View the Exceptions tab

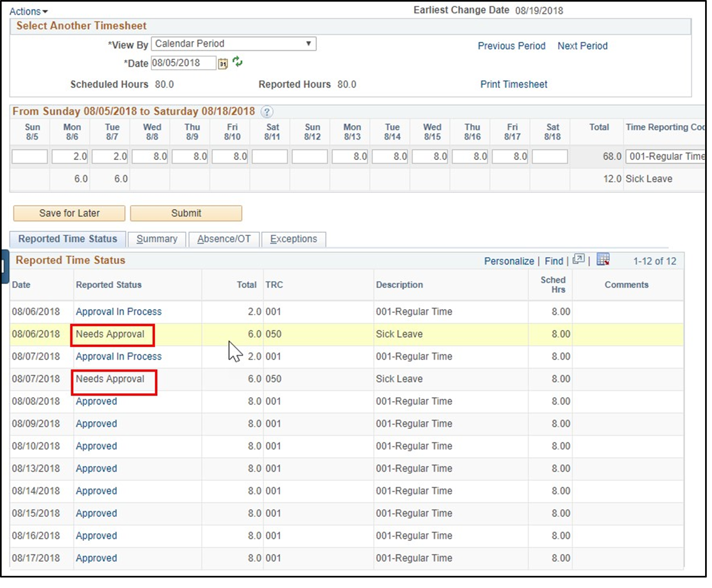click(x=293, y=239)
